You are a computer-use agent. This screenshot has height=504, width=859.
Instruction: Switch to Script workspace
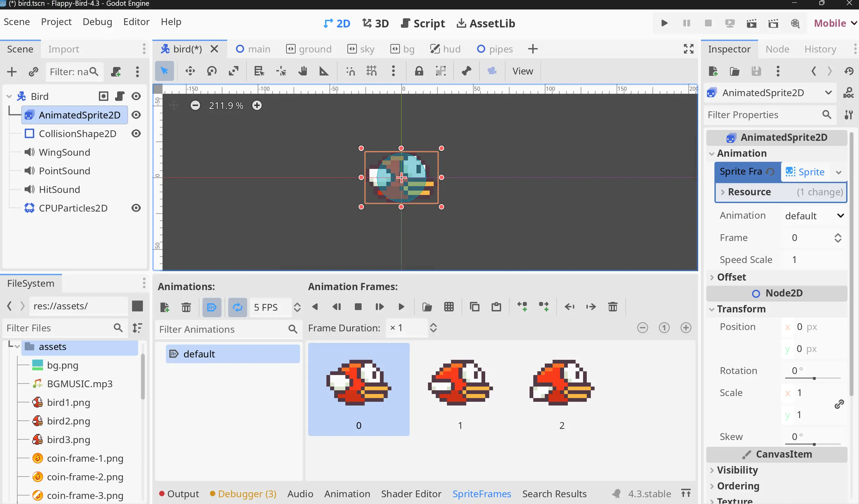[423, 23]
